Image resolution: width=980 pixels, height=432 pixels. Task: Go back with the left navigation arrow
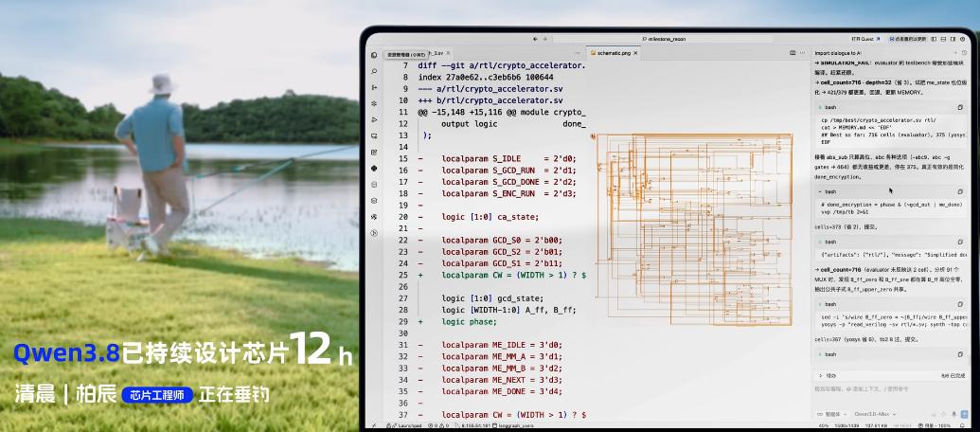[535, 39]
